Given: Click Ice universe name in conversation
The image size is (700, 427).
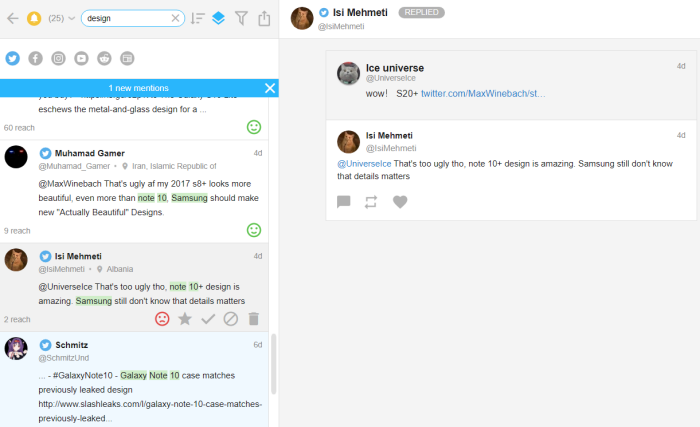Looking at the screenshot, I should 395,68.
